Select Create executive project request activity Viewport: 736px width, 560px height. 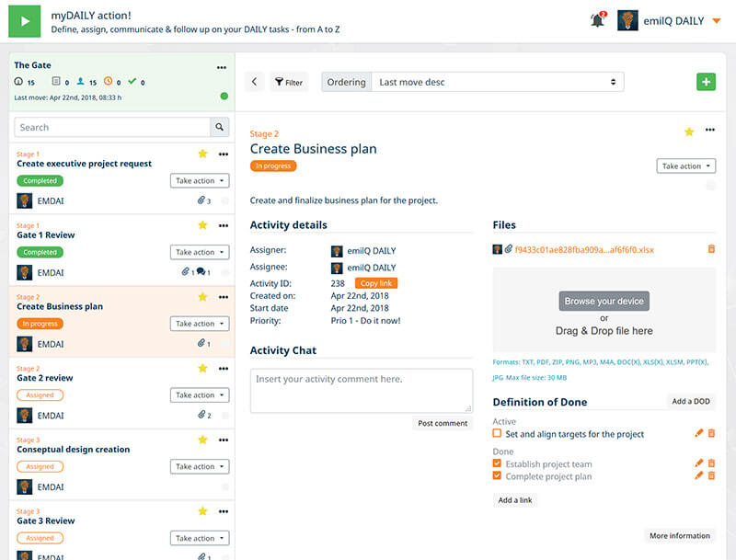coord(84,164)
